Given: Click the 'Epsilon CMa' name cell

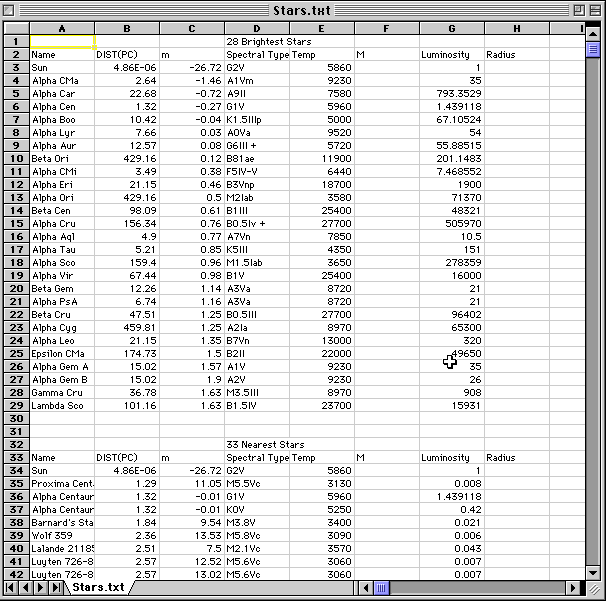Looking at the screenshot, I should click(x=62, y=354).
